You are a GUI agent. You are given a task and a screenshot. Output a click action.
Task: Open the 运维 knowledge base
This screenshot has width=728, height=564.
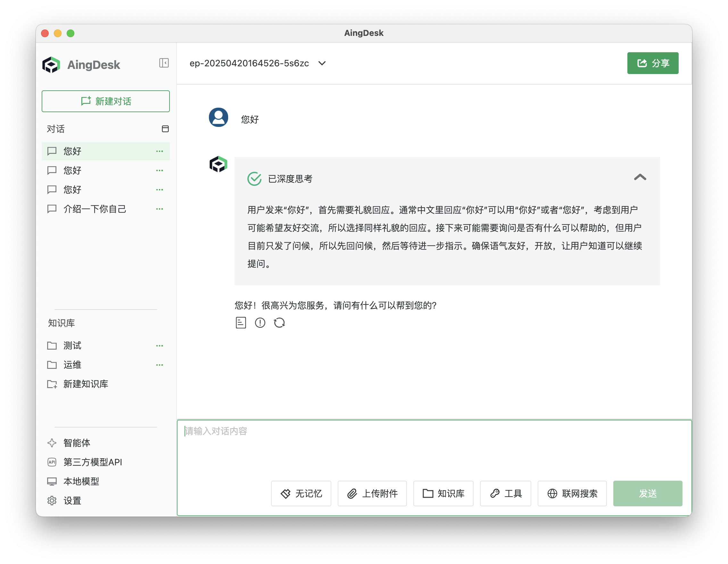(x=72, y=365)
